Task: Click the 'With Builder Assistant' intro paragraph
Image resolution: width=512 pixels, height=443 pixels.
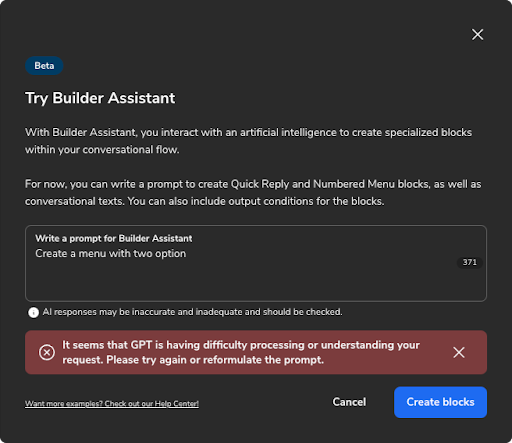Action: click(248, 141)
